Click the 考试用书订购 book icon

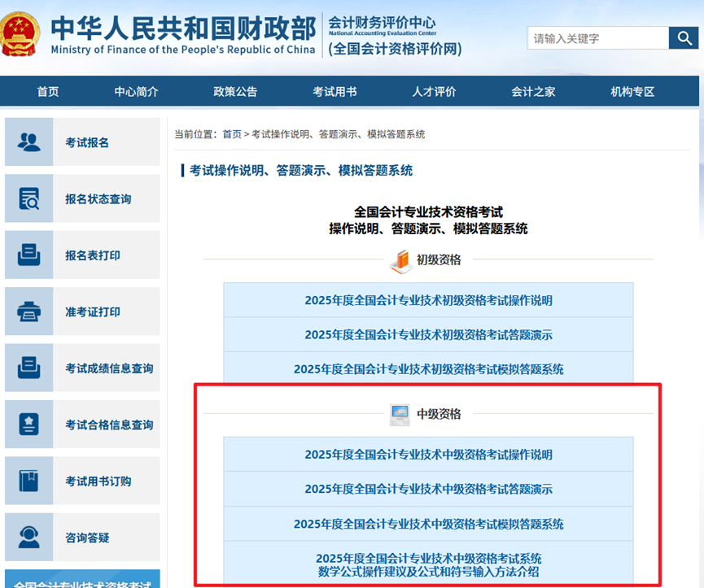pyautogui.click(x=28, y=481)
